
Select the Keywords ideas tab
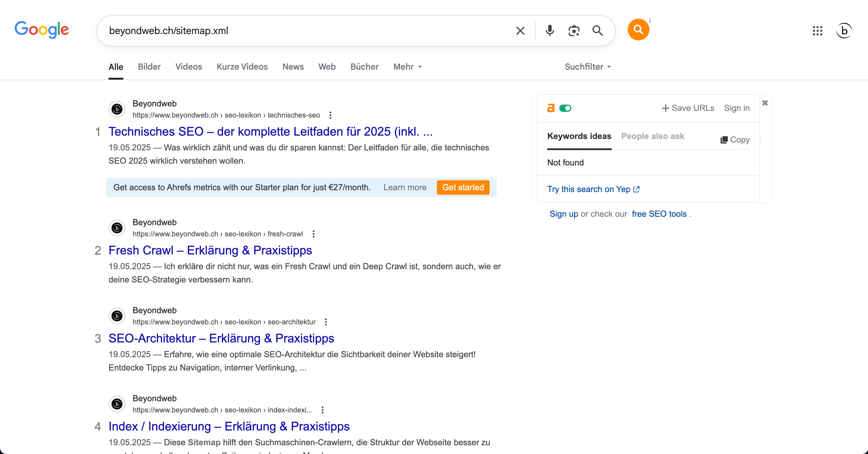(x=579, y=136)
